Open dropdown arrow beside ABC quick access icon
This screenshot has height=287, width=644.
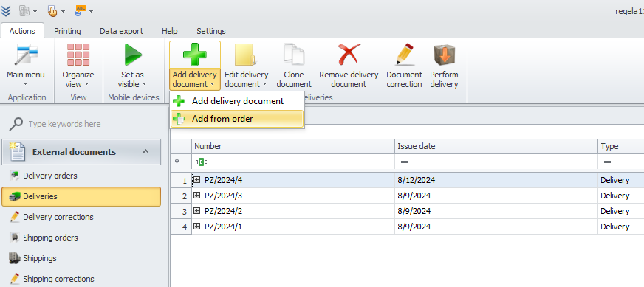point(91,11)
